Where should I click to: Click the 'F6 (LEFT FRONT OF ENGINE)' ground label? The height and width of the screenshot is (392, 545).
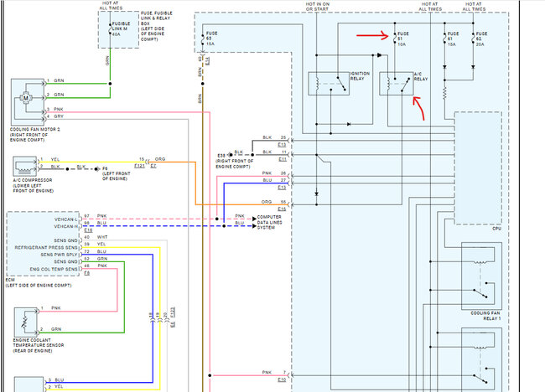point(117,173)
